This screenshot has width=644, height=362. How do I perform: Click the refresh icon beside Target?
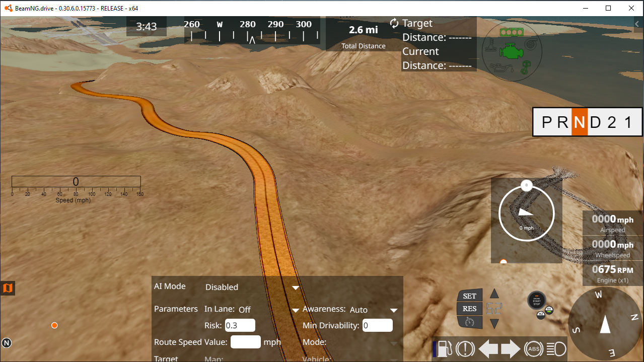394,23
